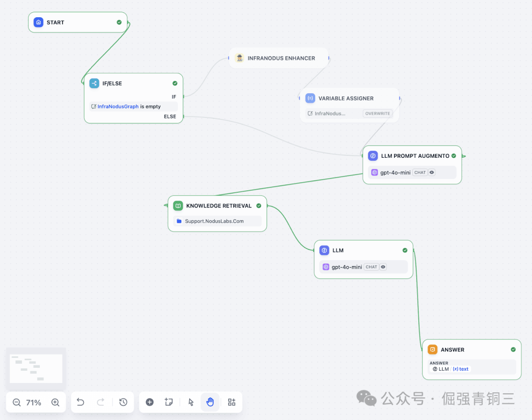The width and height of the screenshot is (532, 420).
Task: Switch to pointer selection mode
Action: click(191, 402)
